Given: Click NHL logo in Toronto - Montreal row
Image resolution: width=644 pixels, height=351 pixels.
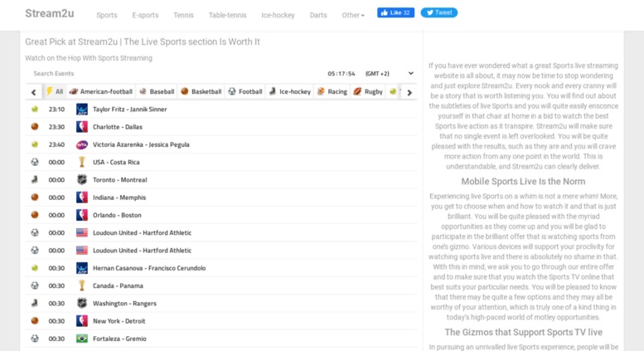Looking at the screenshot, I should tap(82, 179).
